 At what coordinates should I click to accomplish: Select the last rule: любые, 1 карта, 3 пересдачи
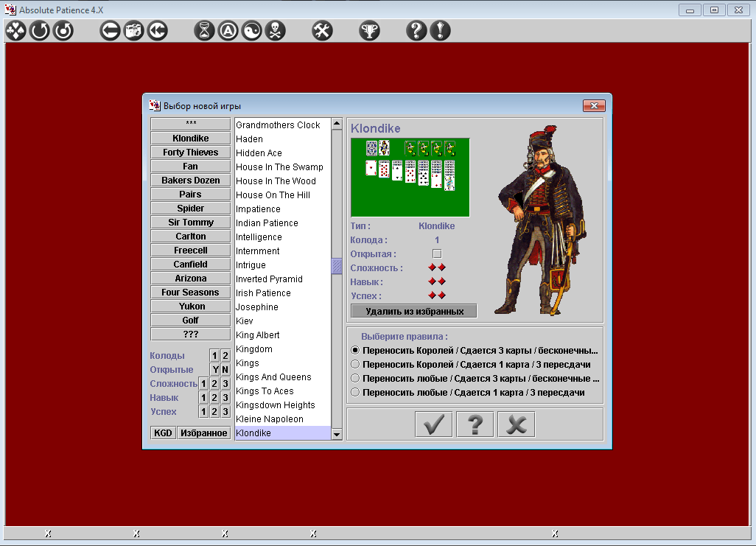tap(356, 393)
